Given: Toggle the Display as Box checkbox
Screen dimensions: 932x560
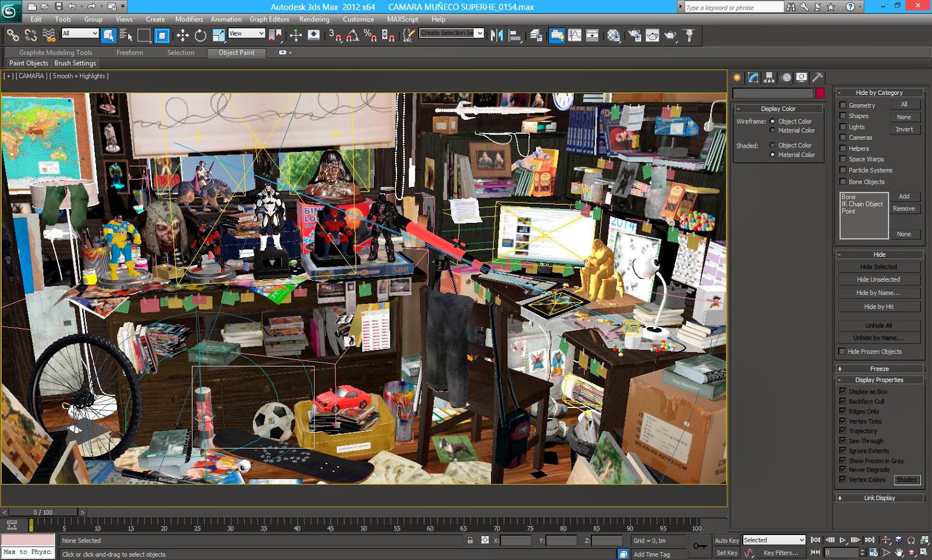Looking at the screenshot, I should tap(842, 392).
